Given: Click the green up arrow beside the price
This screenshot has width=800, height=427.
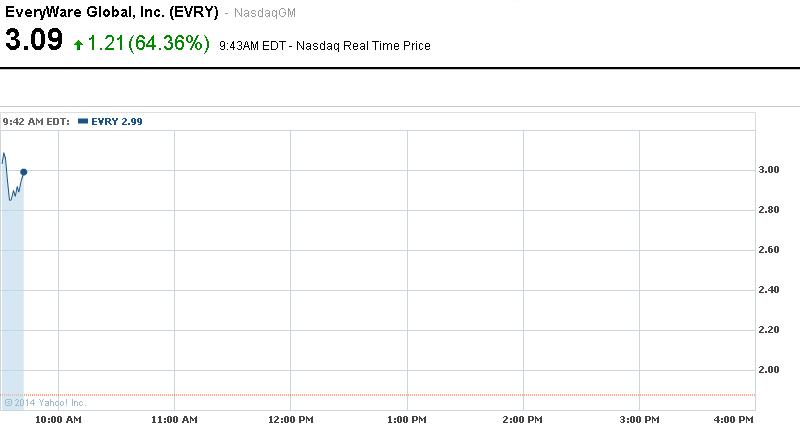Looking at the screenshot, I should click(x=78, y=46).
